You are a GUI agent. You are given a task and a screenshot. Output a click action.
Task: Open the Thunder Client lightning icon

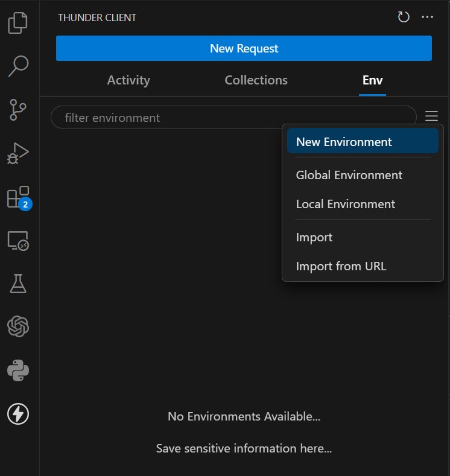18,414
